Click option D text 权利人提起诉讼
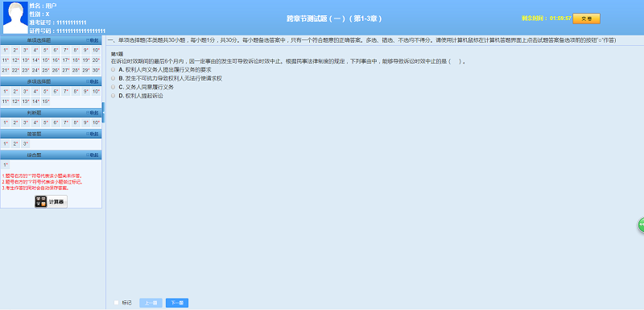644x310 pixels. tap(145, 96)
